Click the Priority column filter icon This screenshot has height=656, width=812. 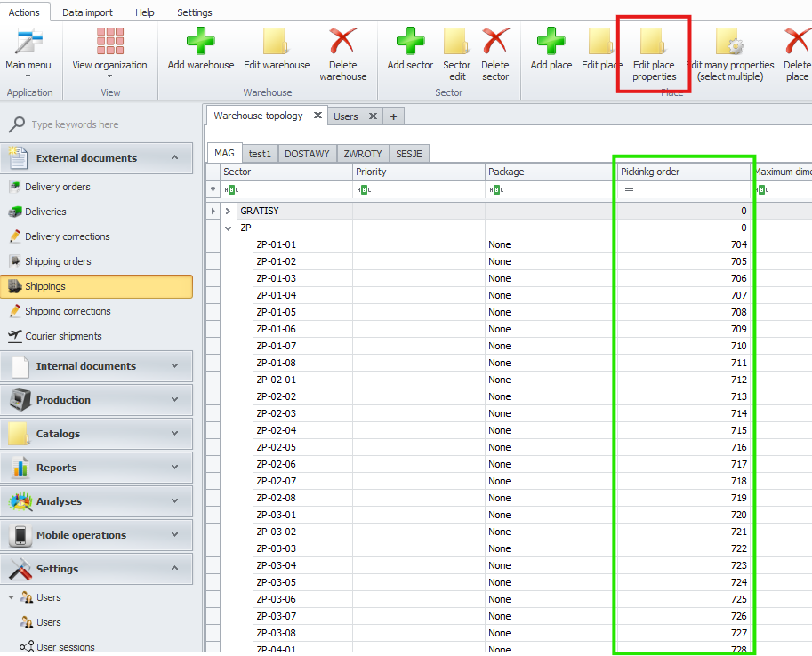coord(364,190)
